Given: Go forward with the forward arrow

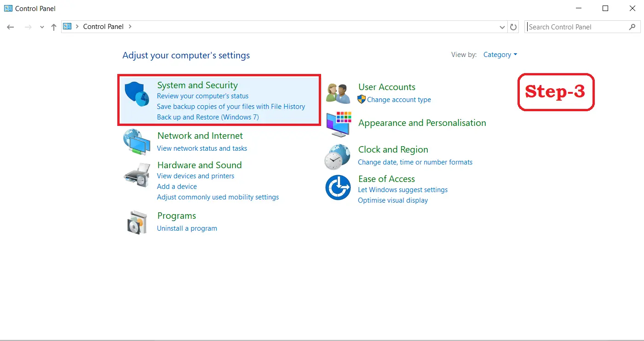Looking at the screenshot, I should (28, 27).
